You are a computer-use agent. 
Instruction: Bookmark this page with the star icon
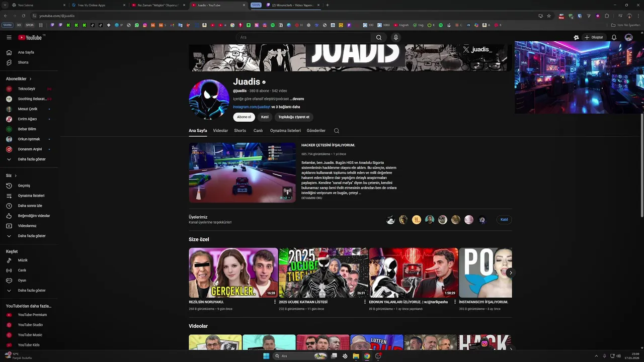[549, 16]
